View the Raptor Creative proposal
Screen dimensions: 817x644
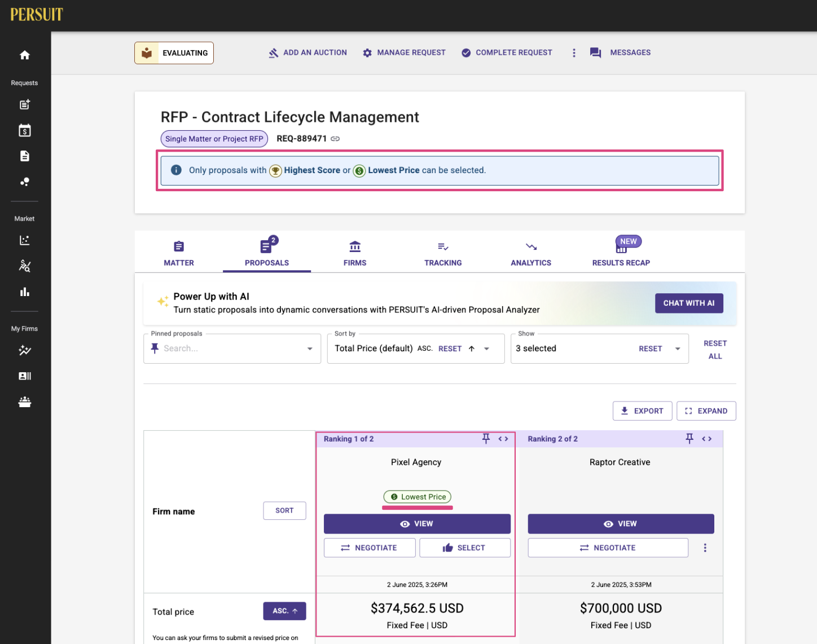(x=621, y=523)
